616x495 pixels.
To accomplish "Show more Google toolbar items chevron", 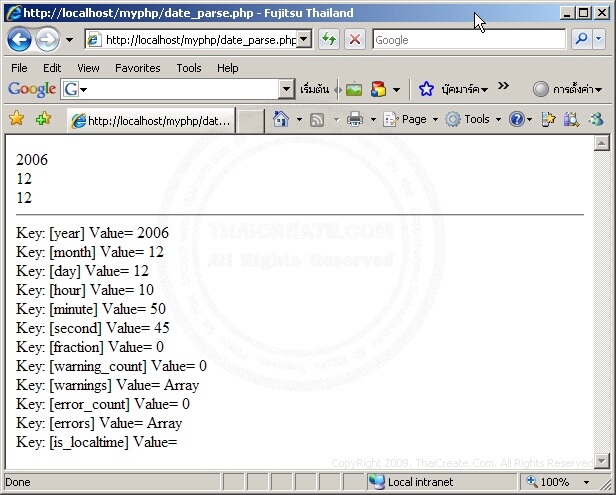I will pyautogui.click(x=503, y=86).
